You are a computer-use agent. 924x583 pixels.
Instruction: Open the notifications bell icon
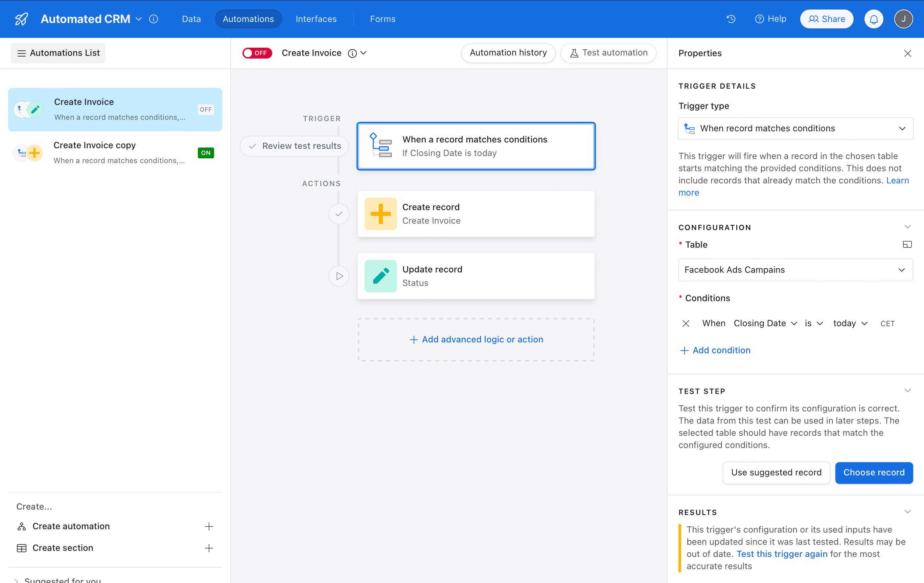click(x=874, y=19)
